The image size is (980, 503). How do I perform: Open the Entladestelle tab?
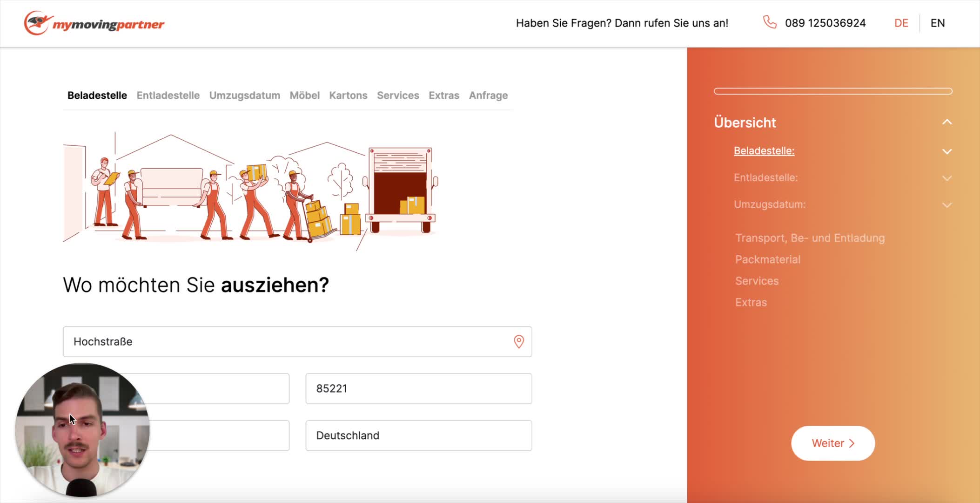tap(168, 95)
